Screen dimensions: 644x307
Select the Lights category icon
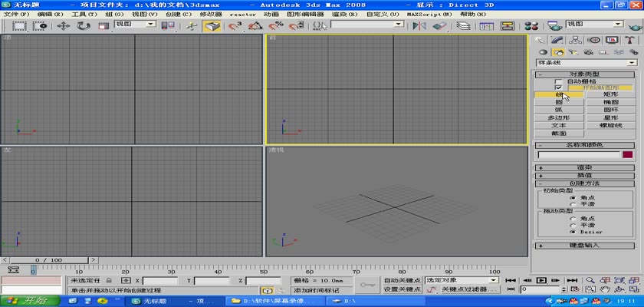pyautogui.click(x=573, y=52)
